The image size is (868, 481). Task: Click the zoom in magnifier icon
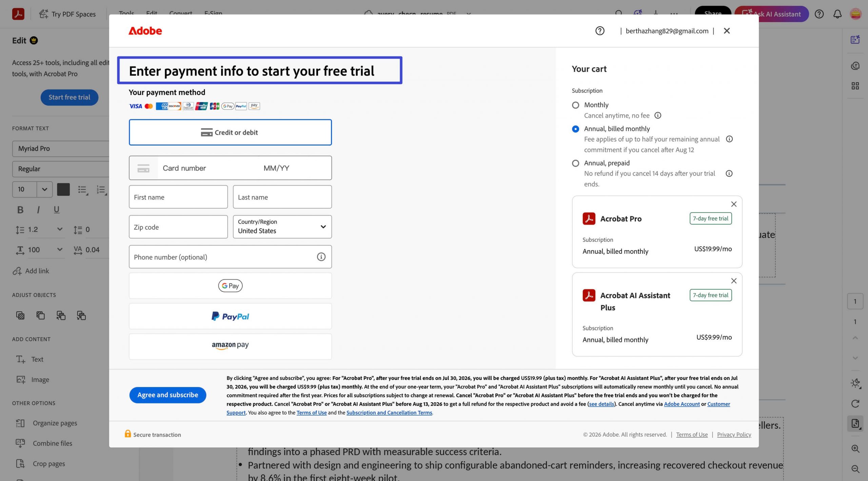855,448
